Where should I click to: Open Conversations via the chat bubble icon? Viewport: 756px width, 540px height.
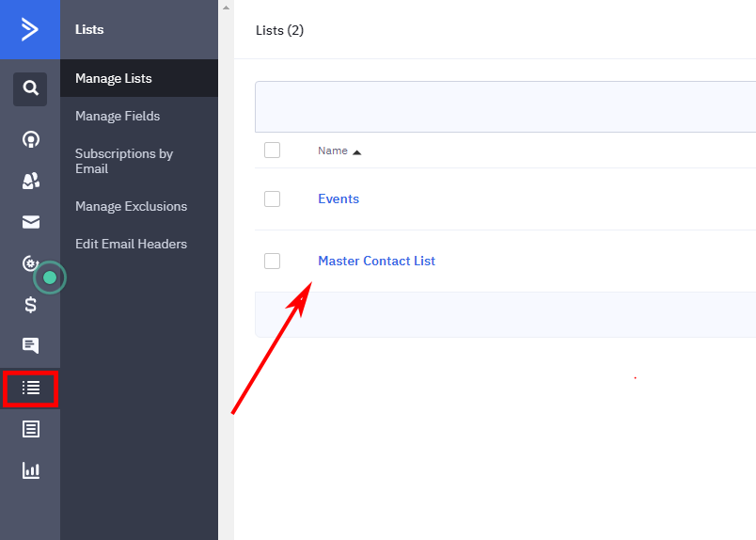pyautogui.click(x=30, y=345)
